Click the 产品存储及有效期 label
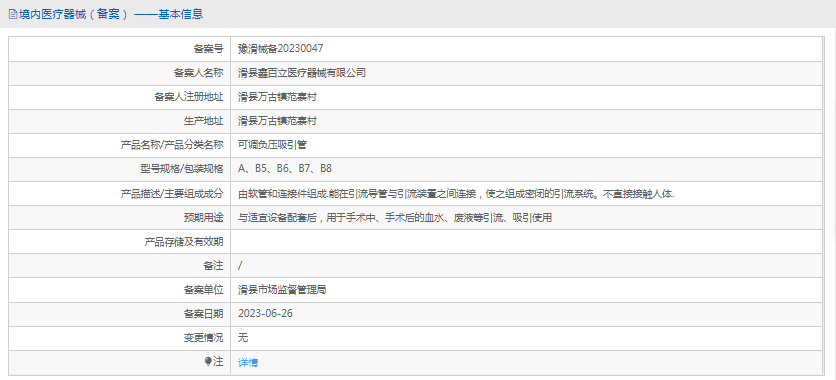The height and width of the screenshot is (380, 836). tap(184, 241)
